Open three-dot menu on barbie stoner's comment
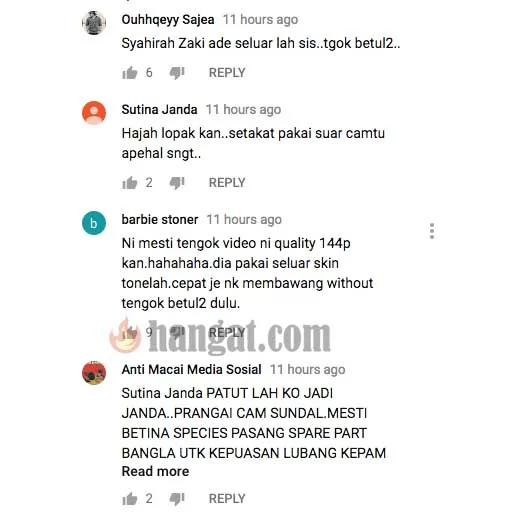 (432, 231)
